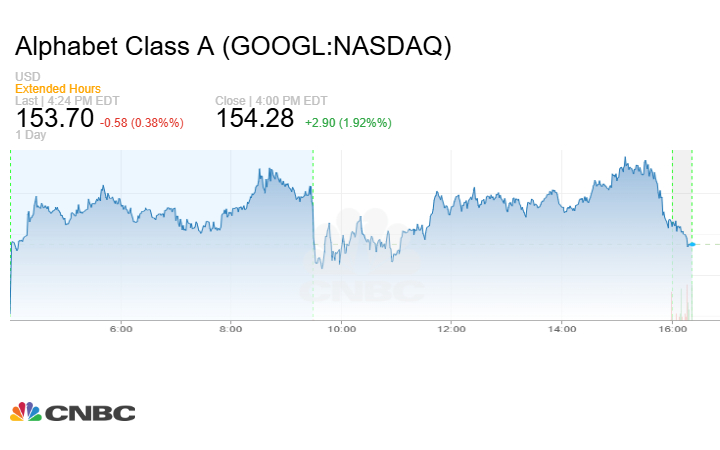Click the 14:00 time axis label
This screenshot has height=450, width=720.
(562, 328)
